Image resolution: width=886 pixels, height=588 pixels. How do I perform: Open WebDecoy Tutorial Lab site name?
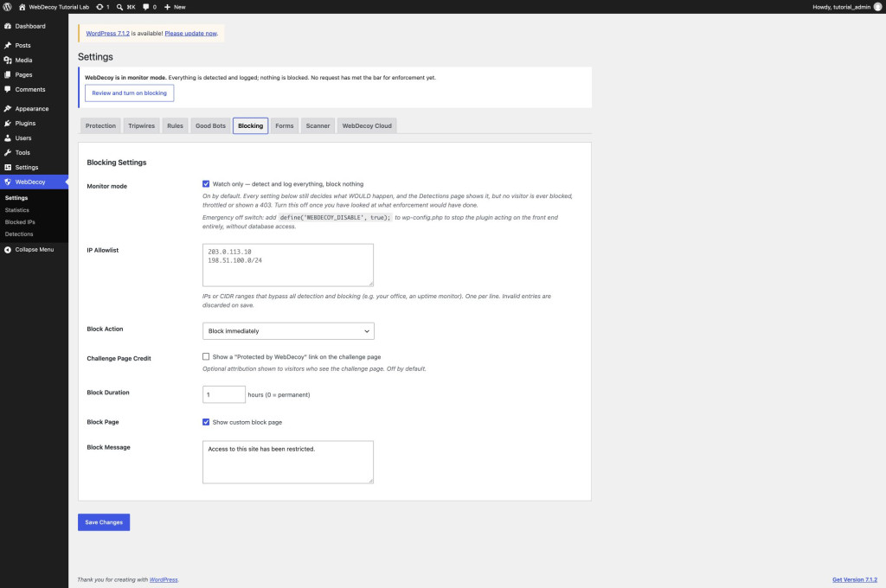(59, 7)
